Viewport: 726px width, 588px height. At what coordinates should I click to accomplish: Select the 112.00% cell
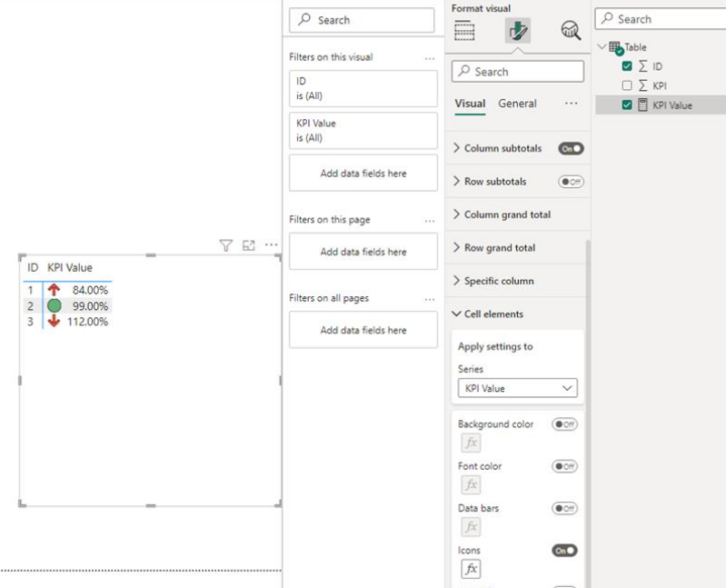pos(87,322)
